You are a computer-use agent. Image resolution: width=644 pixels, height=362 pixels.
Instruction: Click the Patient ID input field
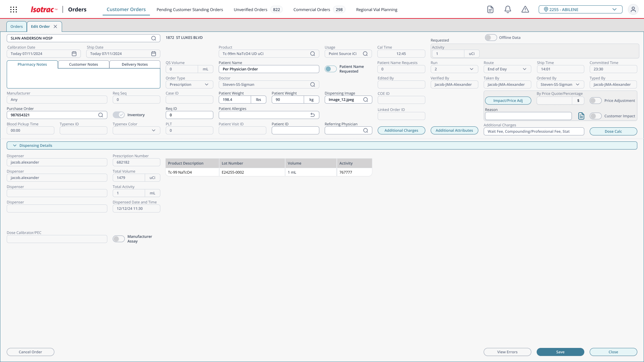tap(295, 130)
